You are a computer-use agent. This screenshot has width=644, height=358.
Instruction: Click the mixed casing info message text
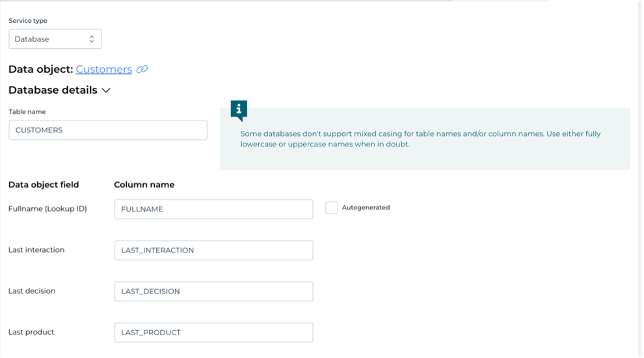[x=420, y=139]
